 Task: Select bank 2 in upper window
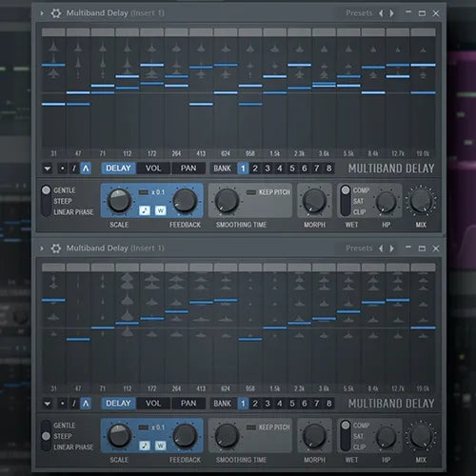[x=255, y=169]
